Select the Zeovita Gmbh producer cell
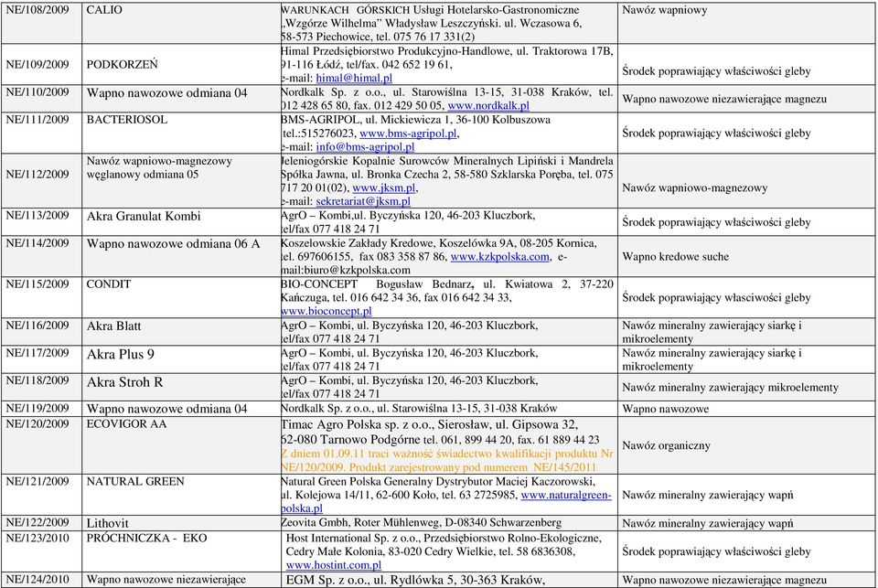Image resolution: width=878 pixels, height=588 pixels. click(449, 523)
